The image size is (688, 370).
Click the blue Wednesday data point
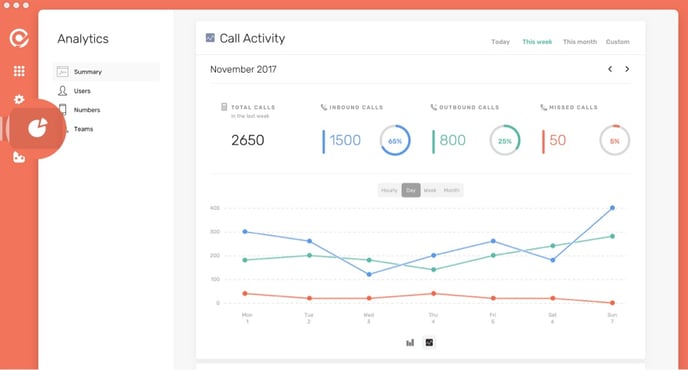[x=369, y=274]
